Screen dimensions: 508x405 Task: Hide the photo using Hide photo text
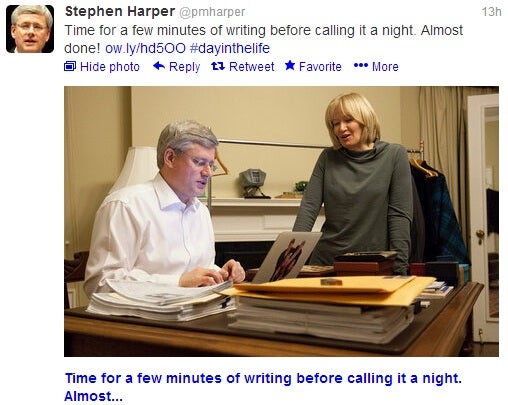[x=110, y=67]
